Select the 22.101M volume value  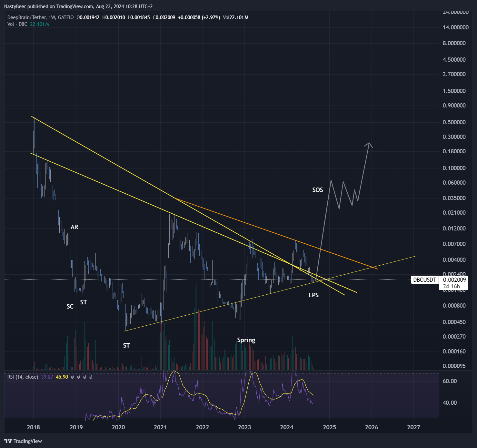click(x=39, y=24)
